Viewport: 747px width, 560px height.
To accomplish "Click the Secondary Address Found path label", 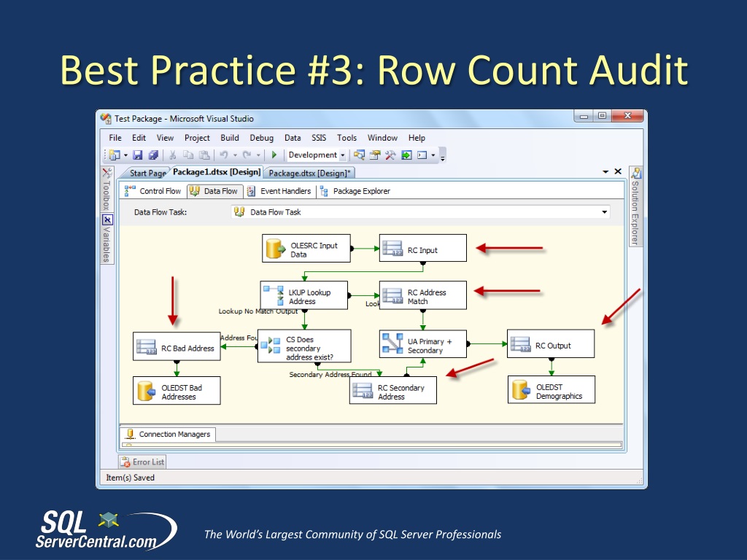I will coord(330,375).
